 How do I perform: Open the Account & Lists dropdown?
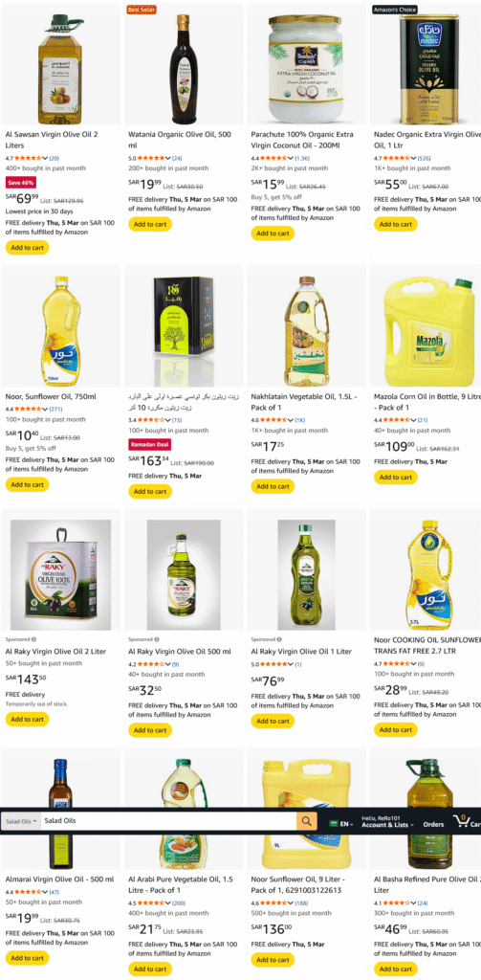[387, 825]
